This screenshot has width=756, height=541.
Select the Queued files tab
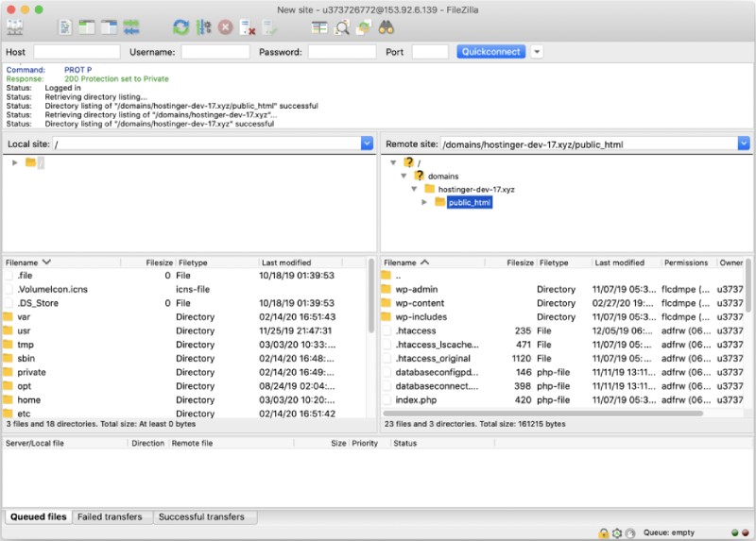(x=38, y=516)
